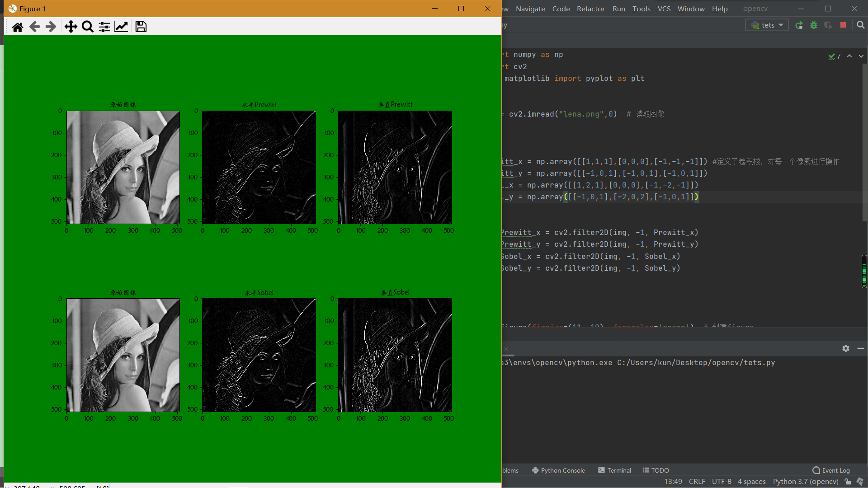This screenshot has height=488, width=868.
Task: Open PyCharm Search Everywhere magnifier
Action: coord(861,25)
